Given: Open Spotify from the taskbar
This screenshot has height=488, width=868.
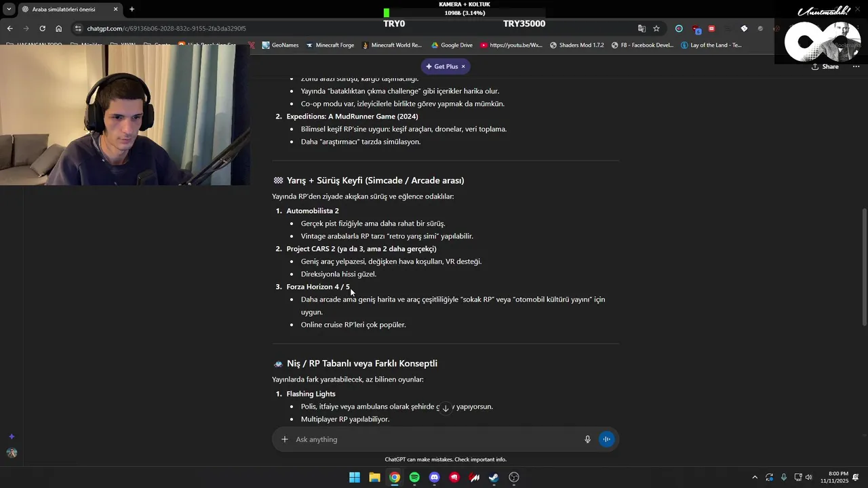Looking at the screenshot, I should 414,477.
